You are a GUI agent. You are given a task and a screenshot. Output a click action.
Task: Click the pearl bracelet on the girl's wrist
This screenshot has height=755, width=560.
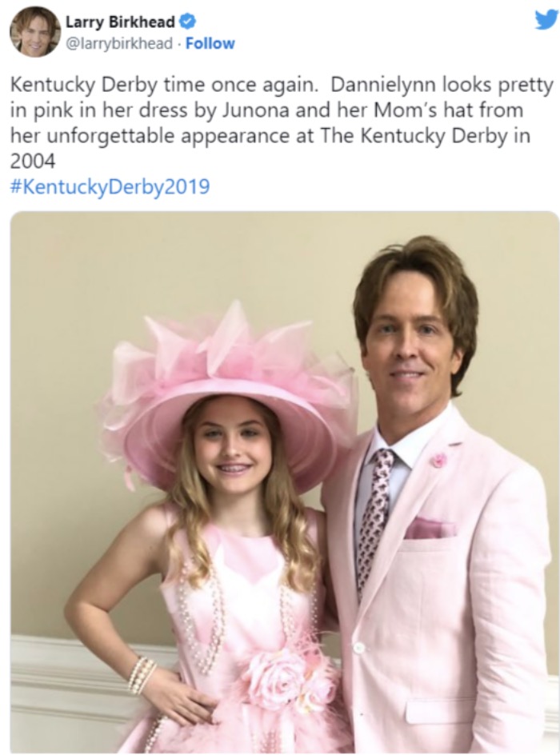[141, 673]
